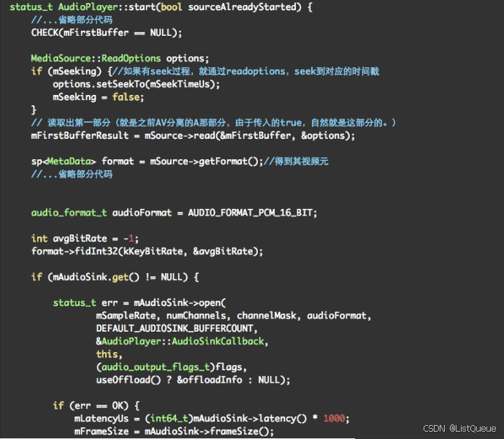Click the 'CHECK(mFirstBuffer == NULL);' line

tap(107, 33)
